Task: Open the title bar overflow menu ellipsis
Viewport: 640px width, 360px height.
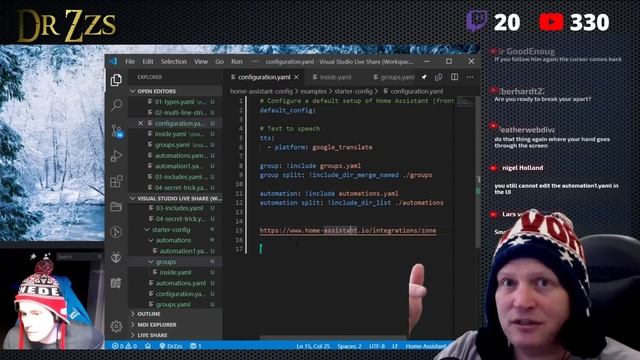Action: coord(255,62)
